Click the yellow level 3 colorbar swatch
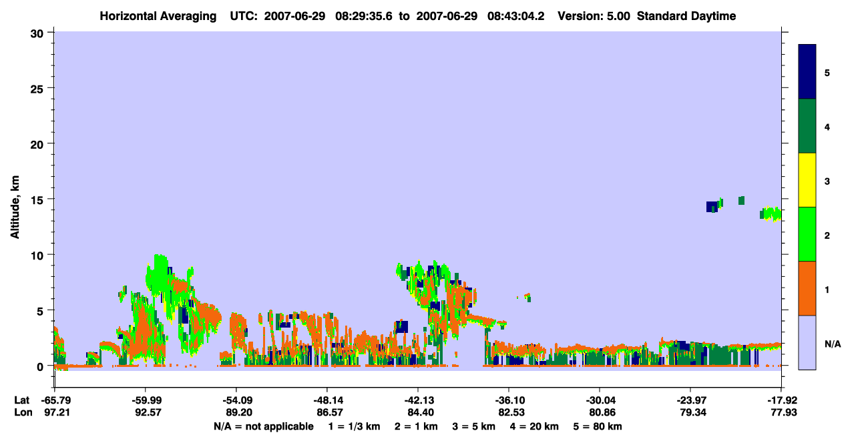This screenshot has height=445, width=868. tap(807, 180)
